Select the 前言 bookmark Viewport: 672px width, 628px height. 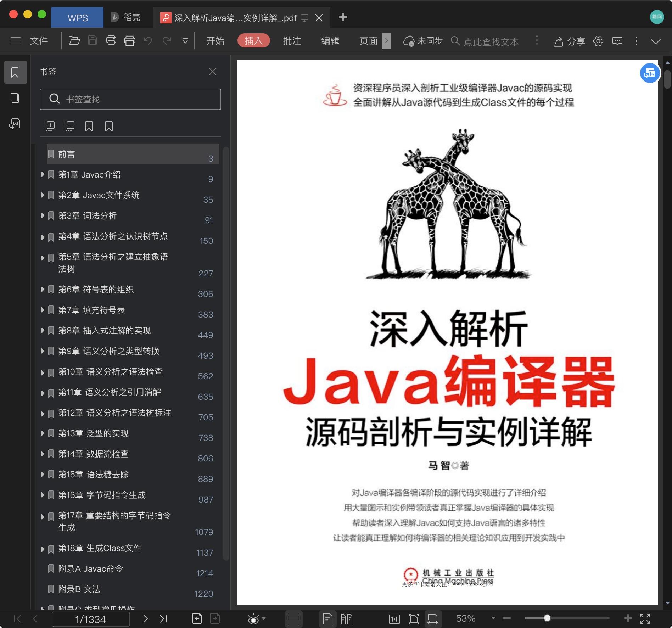click(x=133, y=154)
